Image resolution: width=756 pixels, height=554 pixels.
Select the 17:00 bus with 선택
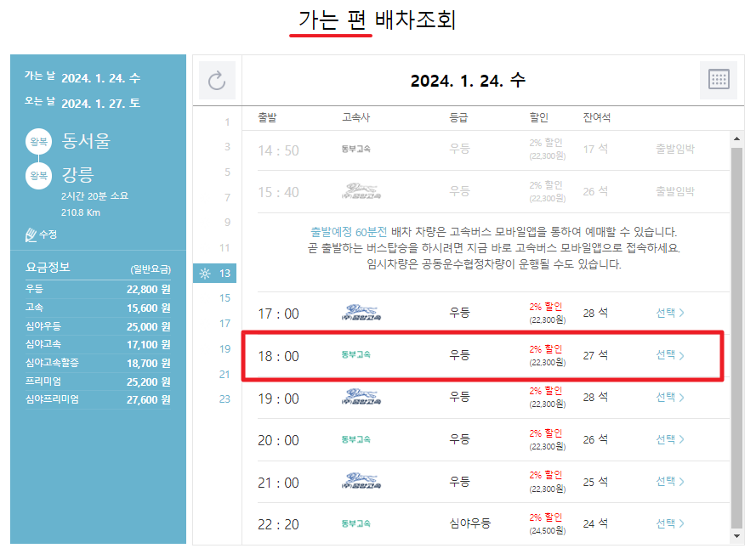coord(670,313)
